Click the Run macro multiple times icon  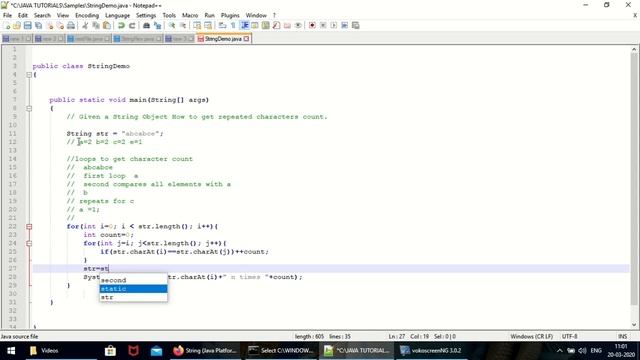[344, 25]
